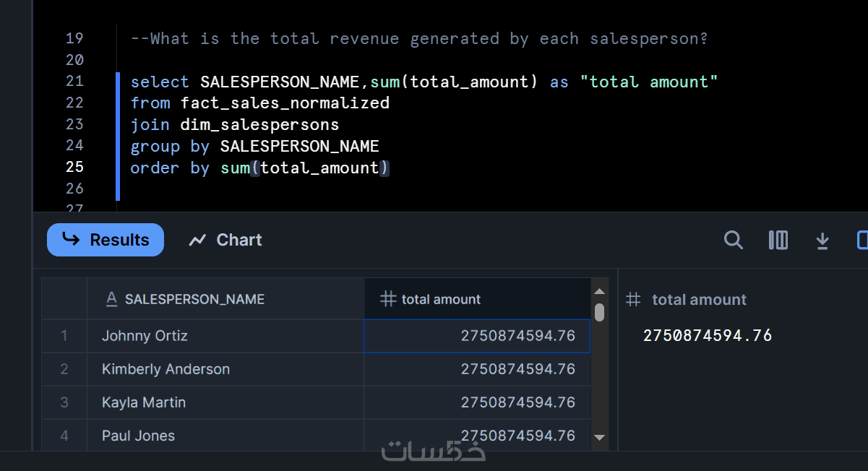This screenshot has height=471, width=868.
Task: Select the Kimberly Anderson cell
Action: point(166,369)
